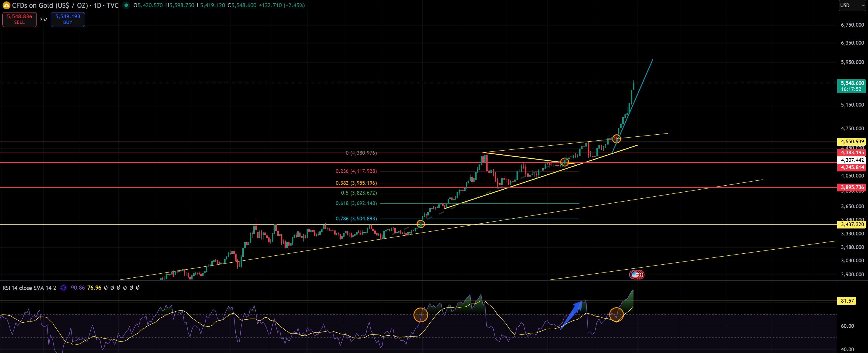The height and width of the screenshot is (353, 868).
Task: Click the 357 spread value
Action: pos(44,20)
